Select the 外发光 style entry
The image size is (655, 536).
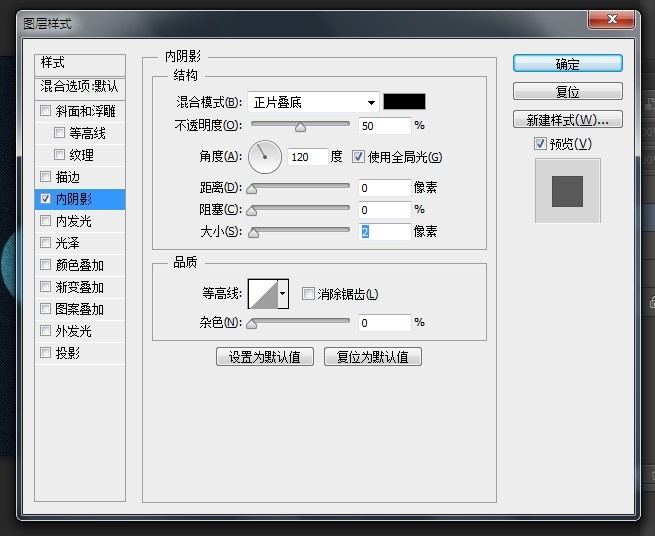coord(74,331)
